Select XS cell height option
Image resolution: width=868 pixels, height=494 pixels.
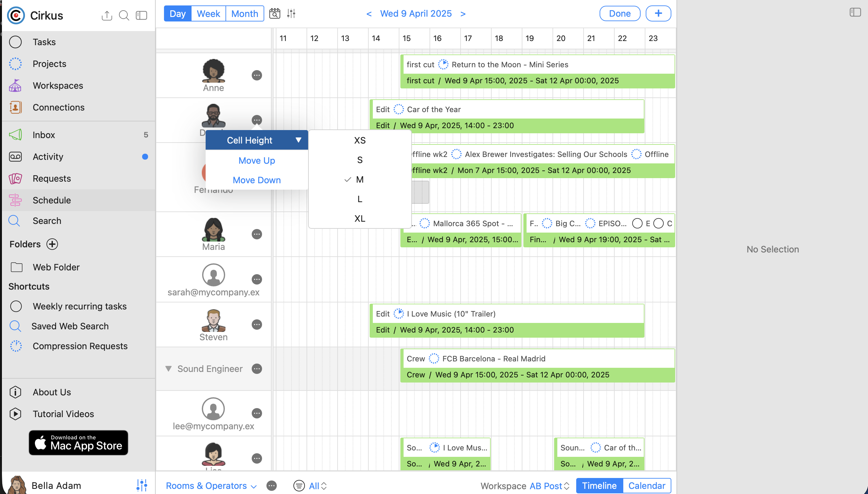pos(360,140)
